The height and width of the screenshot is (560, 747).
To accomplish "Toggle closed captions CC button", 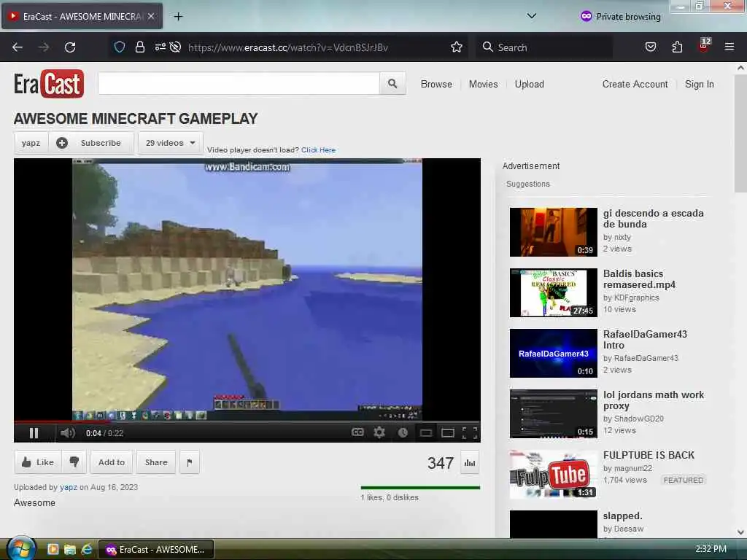I will [357, 432].
